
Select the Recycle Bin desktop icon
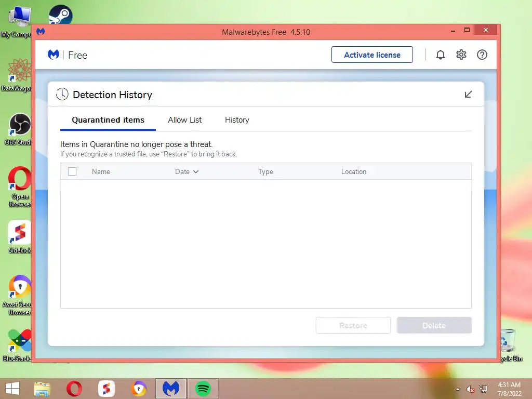pos(511,345)
